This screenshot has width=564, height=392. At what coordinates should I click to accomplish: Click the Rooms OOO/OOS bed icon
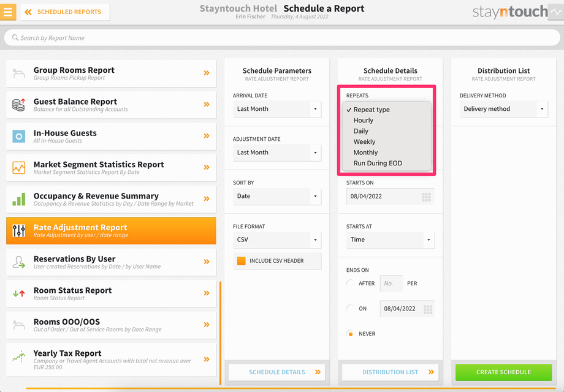pos(19,325)
